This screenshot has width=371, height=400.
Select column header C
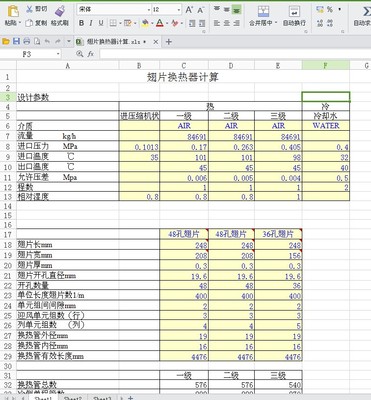184,65
